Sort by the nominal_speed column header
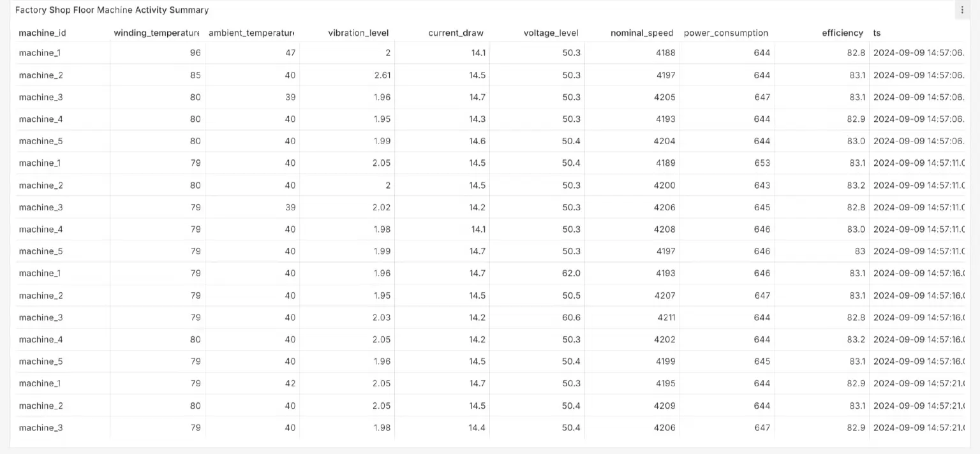Viewport: 980px width, 454px height. (x=641, y=33)
